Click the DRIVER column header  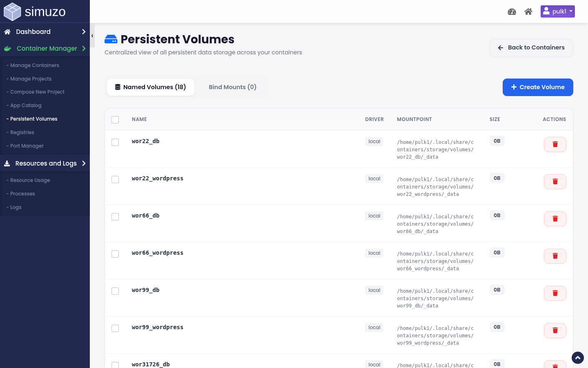(374, 119)
